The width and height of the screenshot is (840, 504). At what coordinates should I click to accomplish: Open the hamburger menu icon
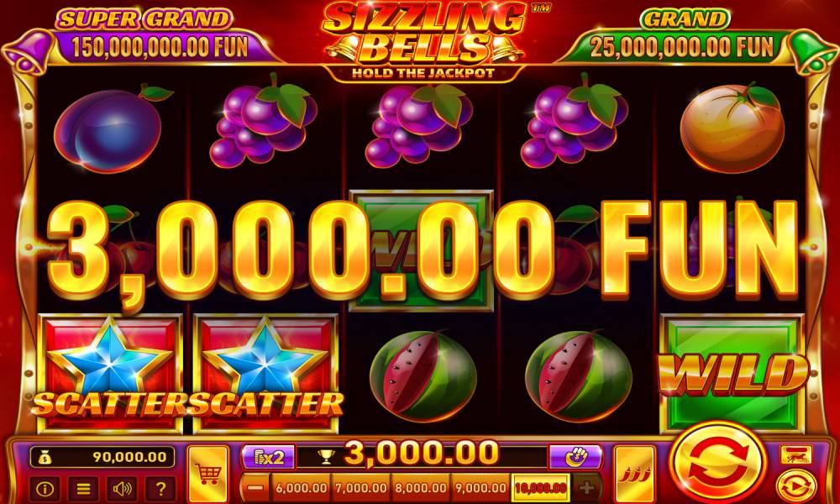[83, 488]
